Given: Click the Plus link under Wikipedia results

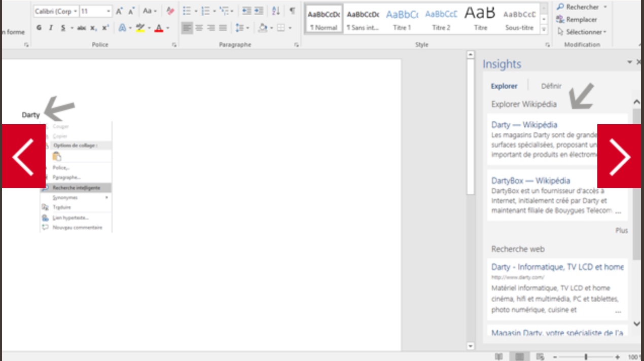Looking at the screenshot, I should [x=622, y=230].
